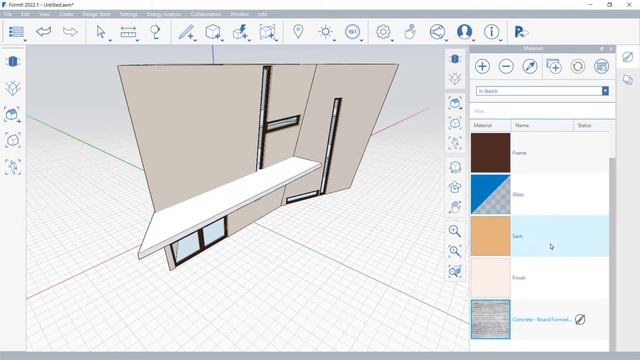Sort by the Name column header
Viewport: 640px width, 360px height.
[x=542, y=125]
